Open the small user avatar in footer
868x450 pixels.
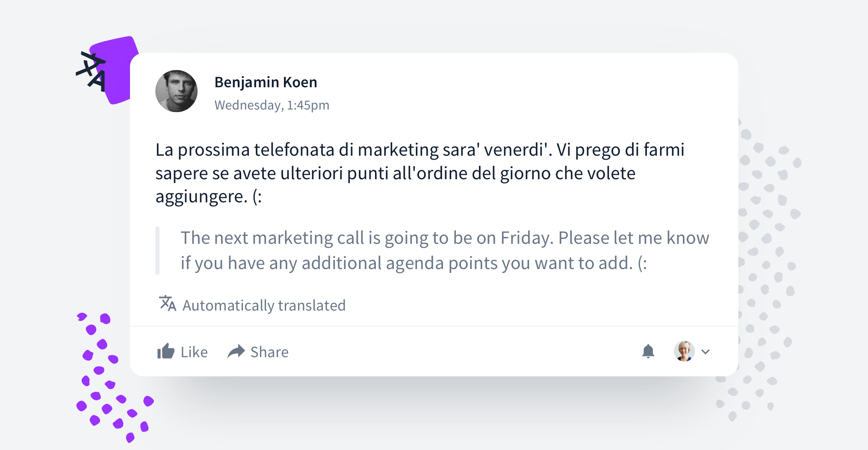tap(684, 351)
